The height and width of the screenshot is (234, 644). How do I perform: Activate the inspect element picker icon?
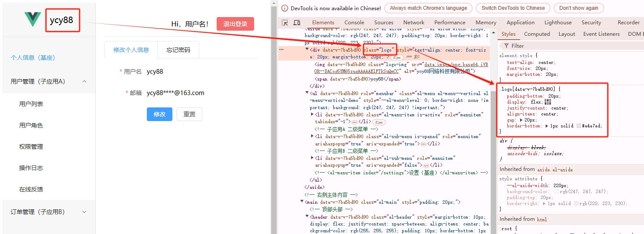(x=285, y=23)
